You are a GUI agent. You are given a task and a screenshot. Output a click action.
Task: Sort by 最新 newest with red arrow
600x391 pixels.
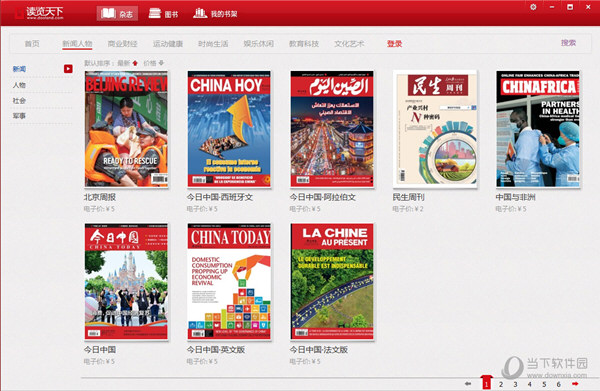[127, 63]
